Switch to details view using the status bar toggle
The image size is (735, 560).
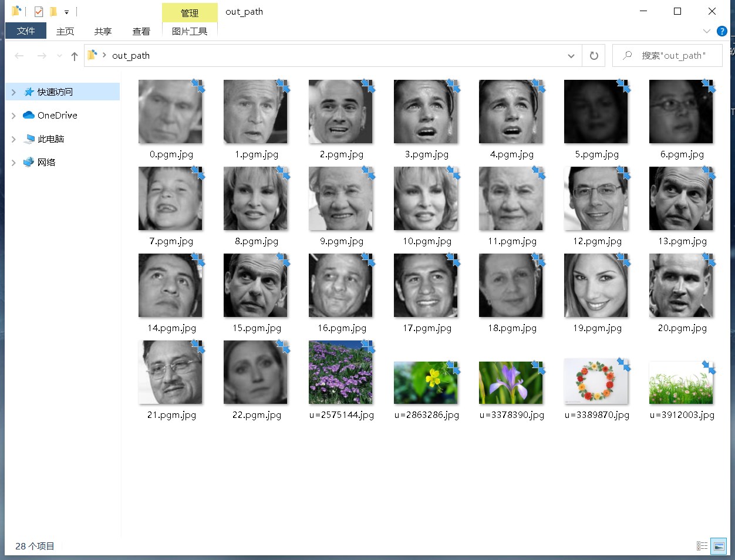pyautogui.click(x=702, y=546)
